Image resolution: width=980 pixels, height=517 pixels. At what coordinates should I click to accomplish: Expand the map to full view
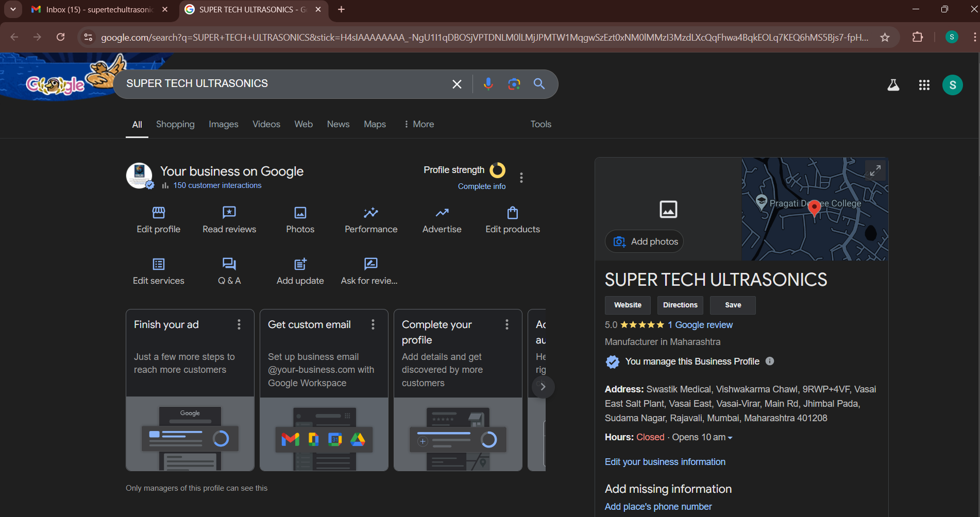(875, 170)
